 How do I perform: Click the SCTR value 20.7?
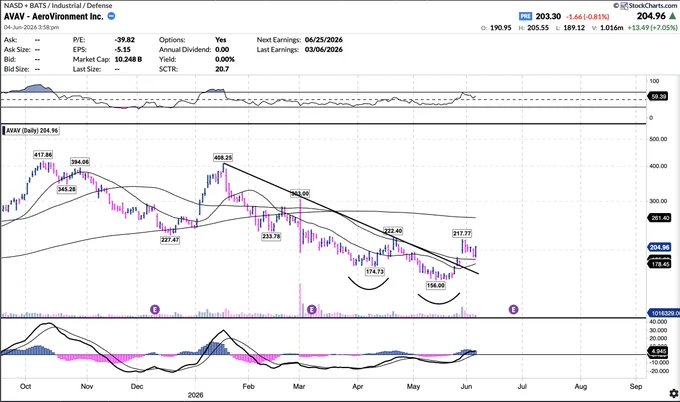(222, 69)
